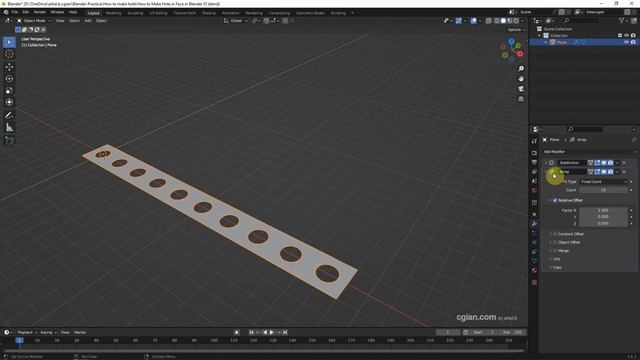This screenshot has height=360, width=640.
Task: Toggle the camera view icon
Action: coord(521,89)
